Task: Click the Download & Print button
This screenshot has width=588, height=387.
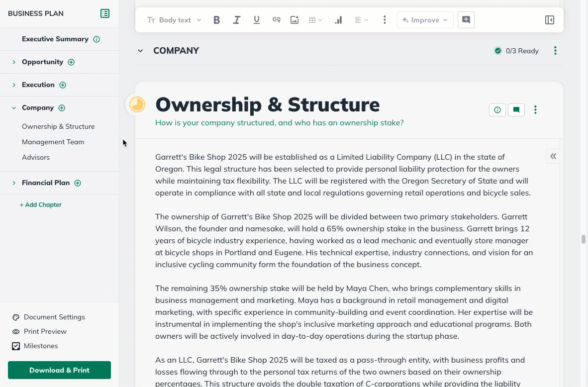Action: coord(59,370)
